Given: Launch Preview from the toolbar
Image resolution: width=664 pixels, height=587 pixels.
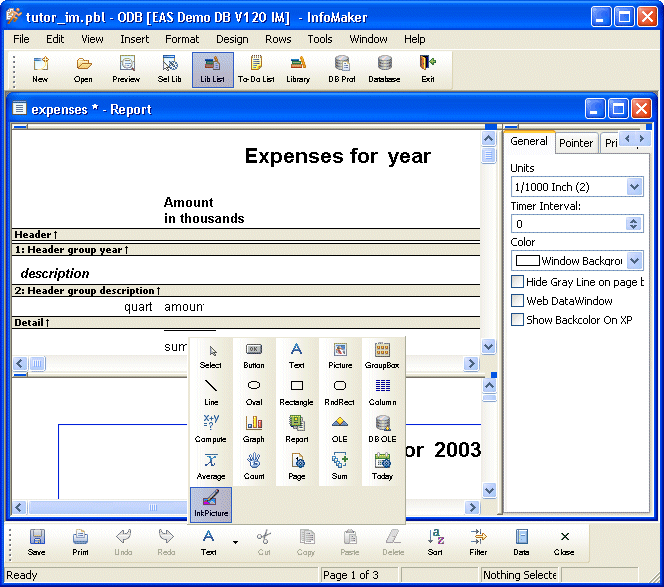Looking at the screenshot, I should click(x=126, y=70).
